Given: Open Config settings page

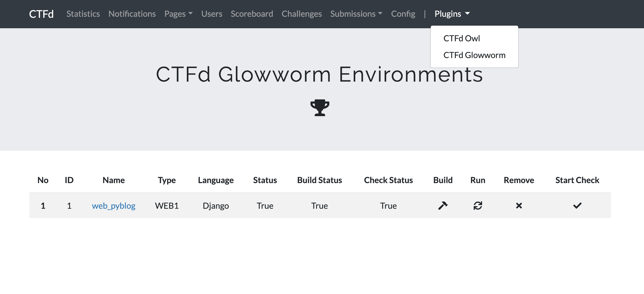Looking at the screenshot, I should click(x=403, y=14).
